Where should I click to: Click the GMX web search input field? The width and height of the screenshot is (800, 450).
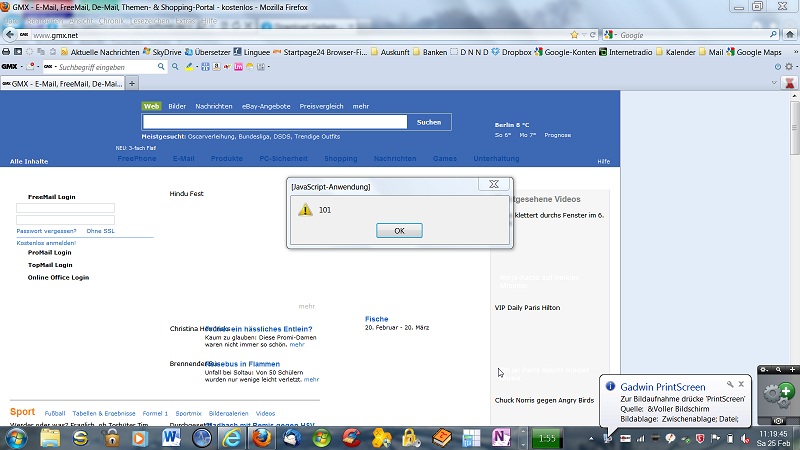coord(274,122)
